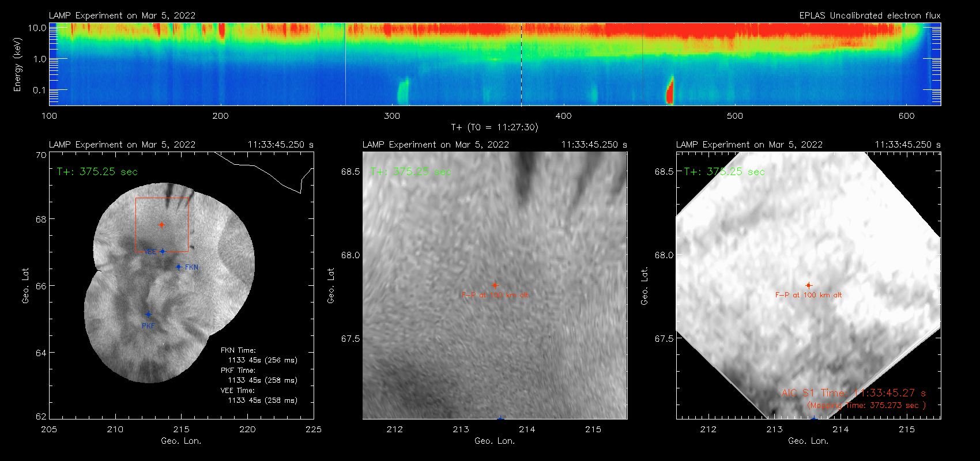Click the '215' longitude tick of right panel
980x461 pixels.
907,429
